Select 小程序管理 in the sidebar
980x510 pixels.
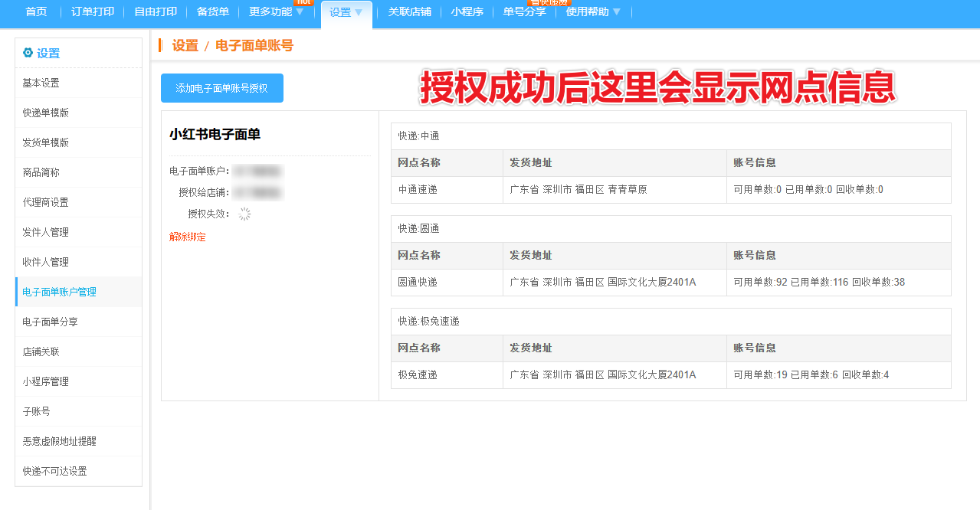[78, 381]
